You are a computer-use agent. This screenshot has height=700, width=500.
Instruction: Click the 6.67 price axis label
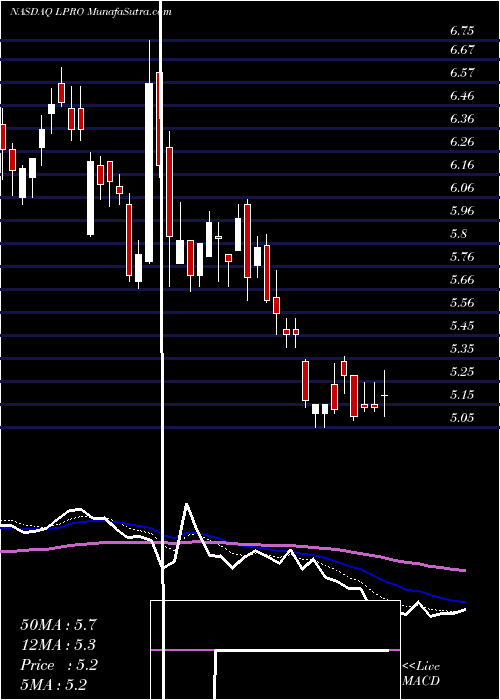coord(462,50)
